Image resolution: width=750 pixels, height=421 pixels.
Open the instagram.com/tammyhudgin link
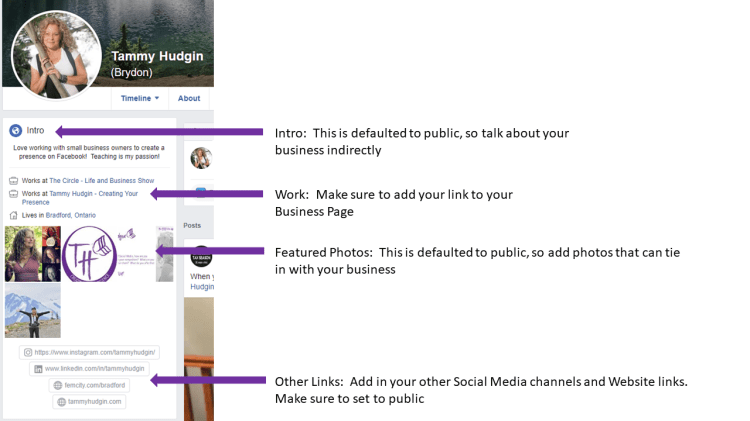pyautogui.click(x=97, y=353)
